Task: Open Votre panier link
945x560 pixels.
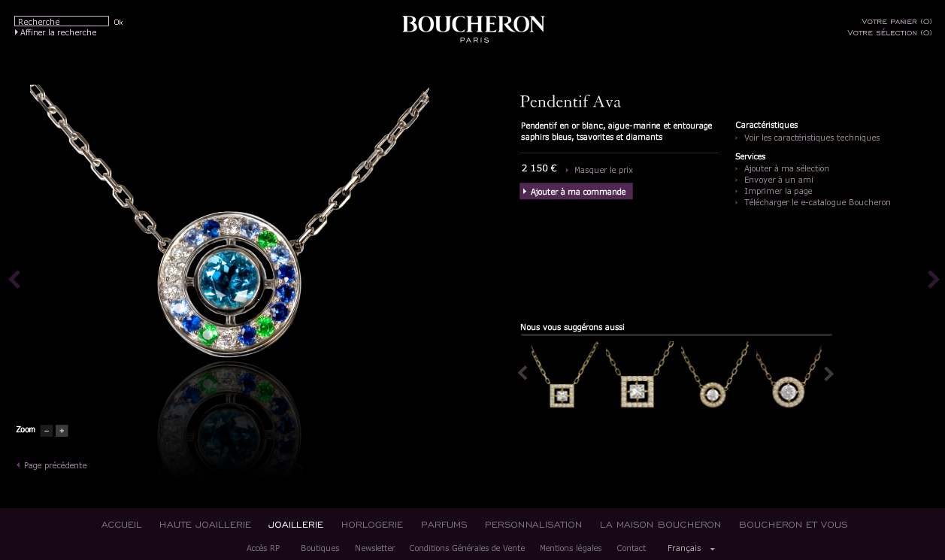Action: [x=896, y=22]
